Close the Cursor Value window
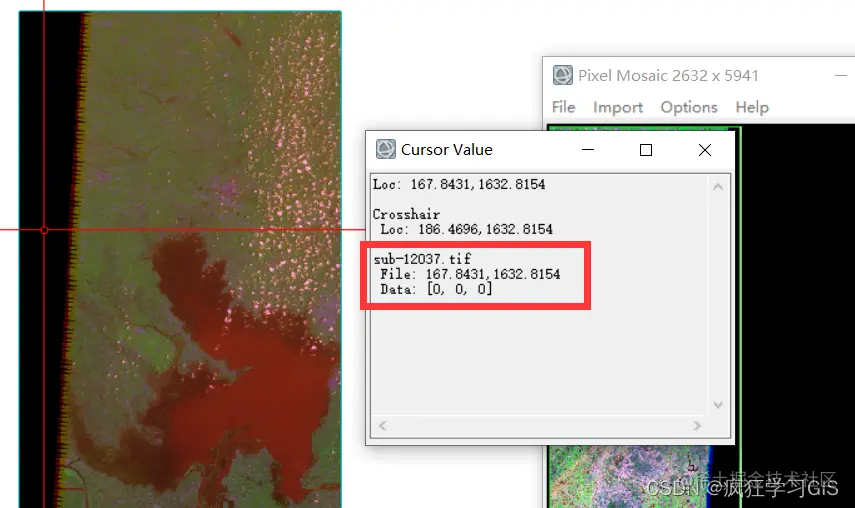 (705, 150)
